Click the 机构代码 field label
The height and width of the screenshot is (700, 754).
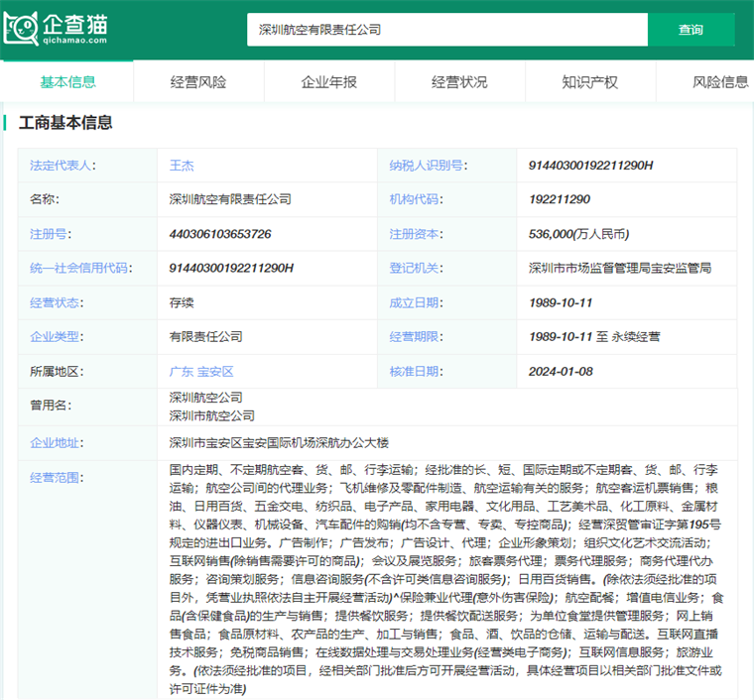[416, 199]
